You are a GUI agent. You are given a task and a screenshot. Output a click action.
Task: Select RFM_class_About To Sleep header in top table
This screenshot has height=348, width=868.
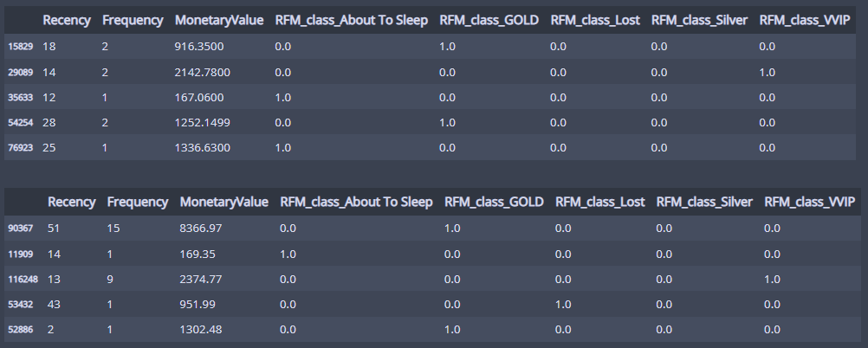[351, 21]
